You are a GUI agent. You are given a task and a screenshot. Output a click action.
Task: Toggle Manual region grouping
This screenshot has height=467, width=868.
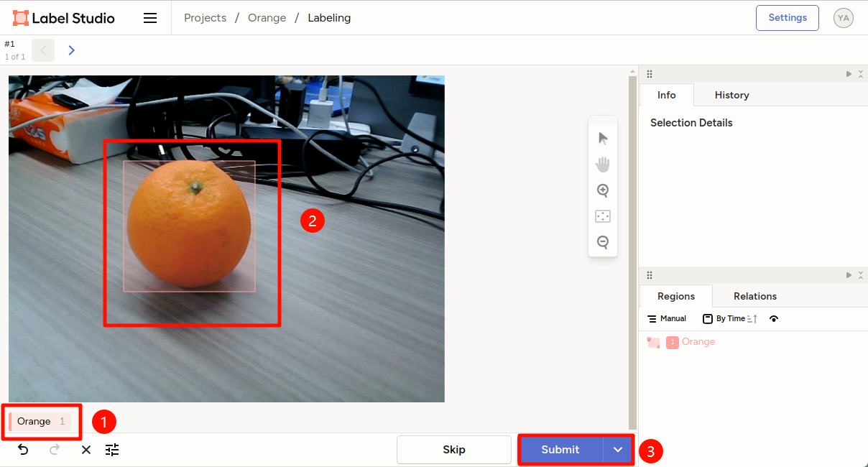[x=667, y=319]
